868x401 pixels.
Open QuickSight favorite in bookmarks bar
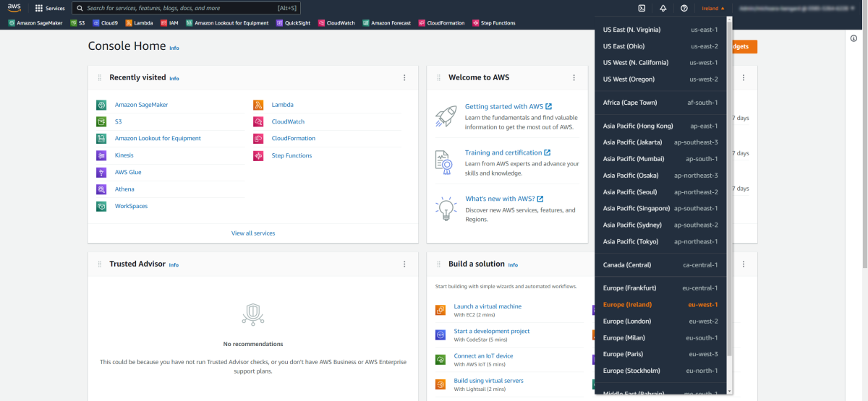pyautogui.click(x=293, y=23)
